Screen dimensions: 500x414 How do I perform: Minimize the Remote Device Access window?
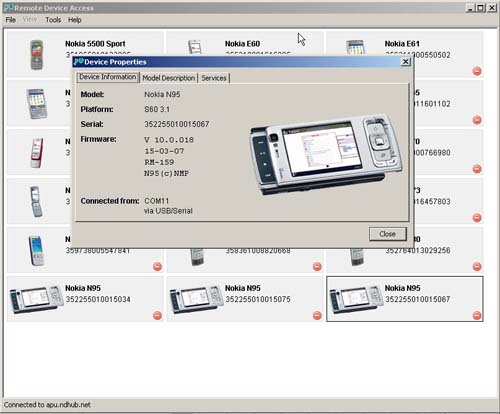pos(470,8)
